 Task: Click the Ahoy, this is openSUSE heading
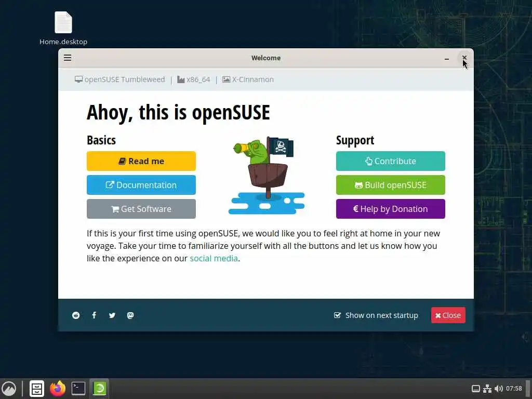tap(178, 113)
